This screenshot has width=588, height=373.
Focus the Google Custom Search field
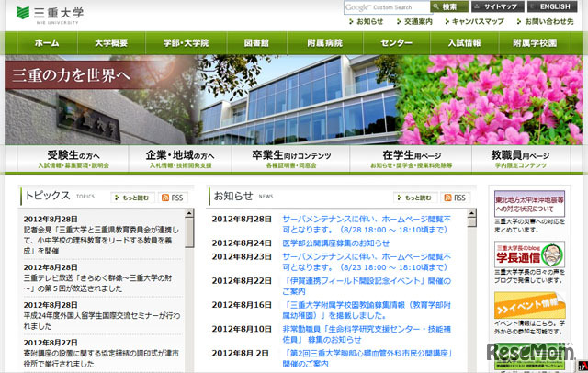(387, 7)
